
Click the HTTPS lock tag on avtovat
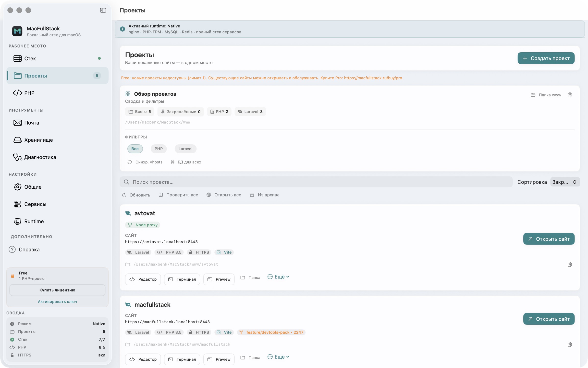199,253
